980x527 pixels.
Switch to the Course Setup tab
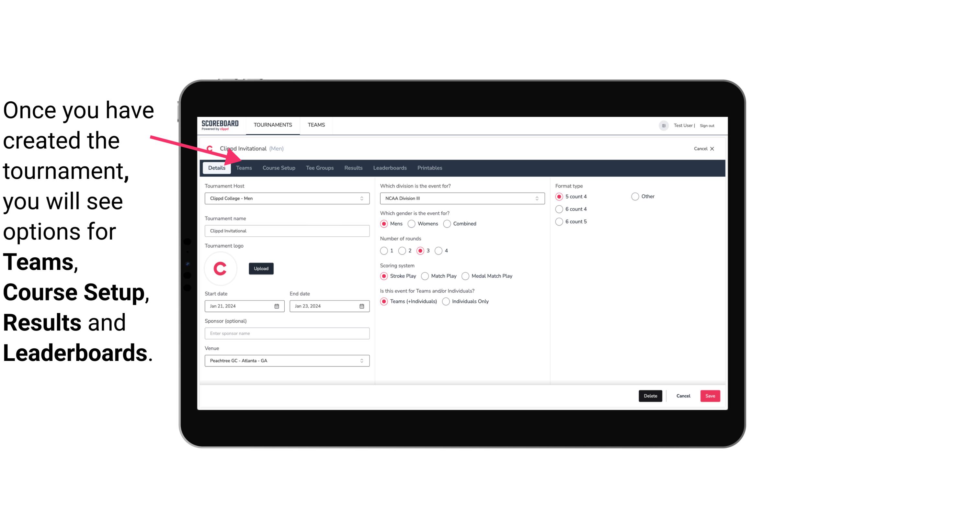(x=278, y=167)
